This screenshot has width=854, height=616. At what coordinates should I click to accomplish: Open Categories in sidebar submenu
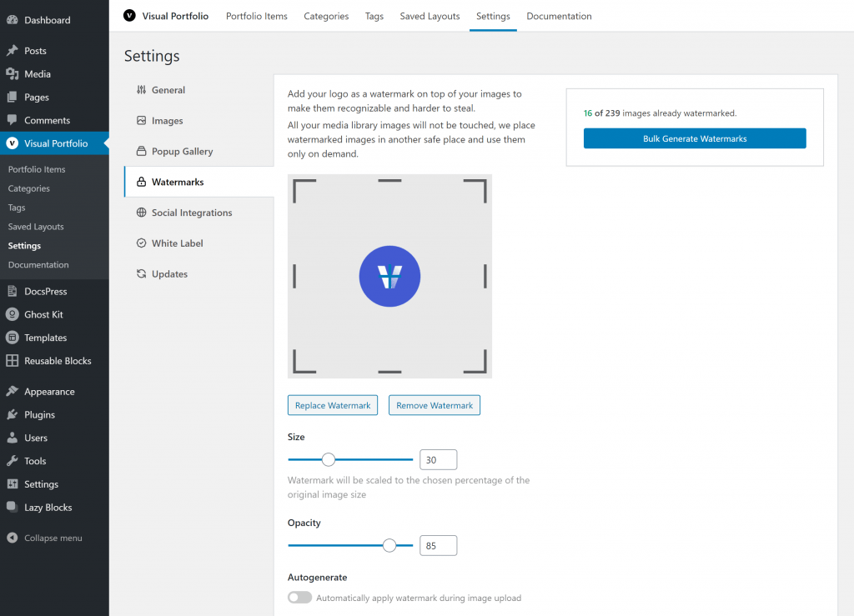[x=29, y=188]
